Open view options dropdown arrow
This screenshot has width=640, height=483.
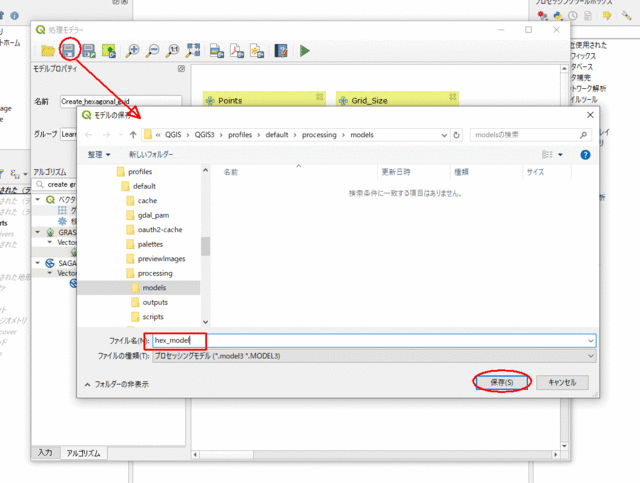click(560, 155)
